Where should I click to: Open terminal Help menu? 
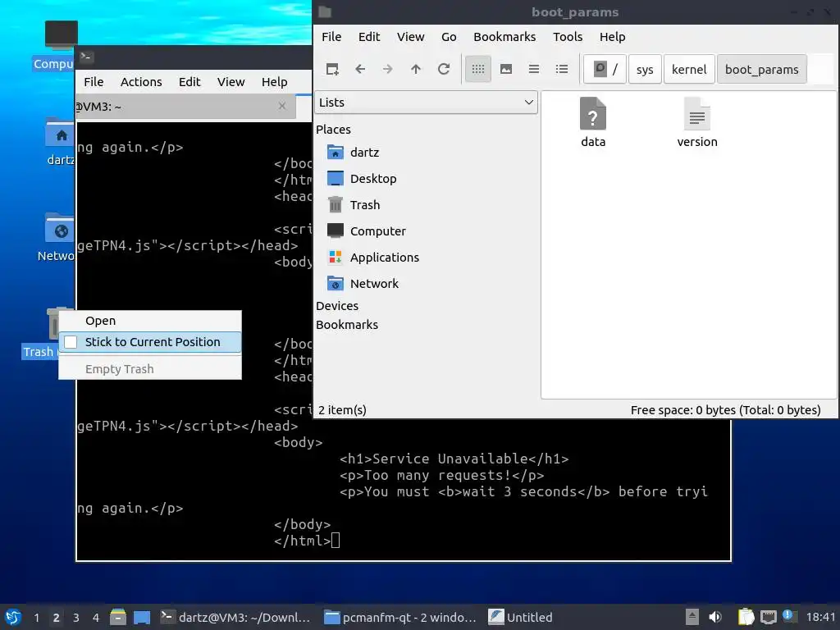click(x=274, y=82)
